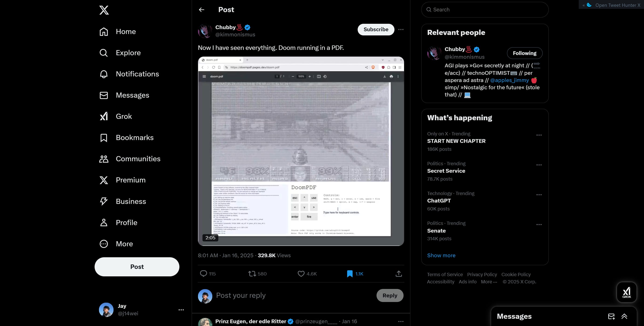Click the Business lightning icon
Image resolution: width=644 pixels, height=326 pixels.
point(104,202)
